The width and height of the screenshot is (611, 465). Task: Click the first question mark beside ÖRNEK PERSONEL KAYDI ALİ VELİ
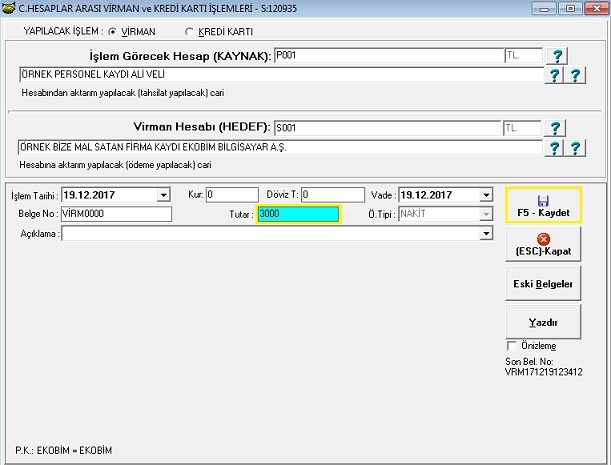554,75
